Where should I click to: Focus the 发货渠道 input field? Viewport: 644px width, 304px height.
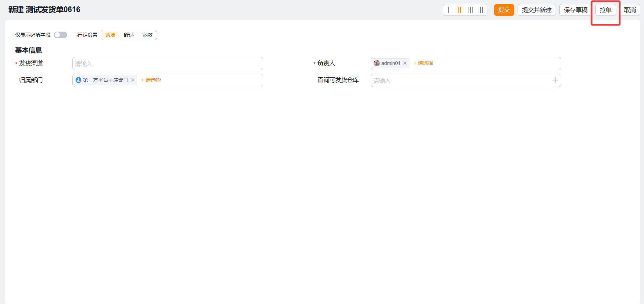click(x=167, y=64)
